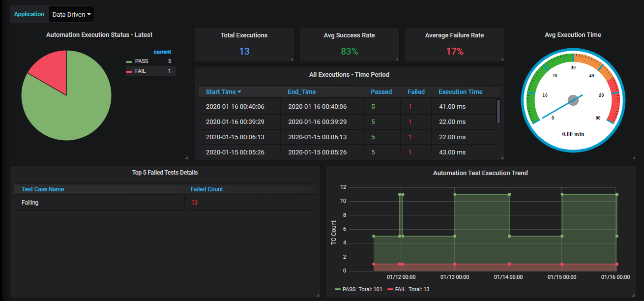Click the gauge's 0.00 min reading
Image resolution: width=644 pixels, height=301 pixels.
573,134
